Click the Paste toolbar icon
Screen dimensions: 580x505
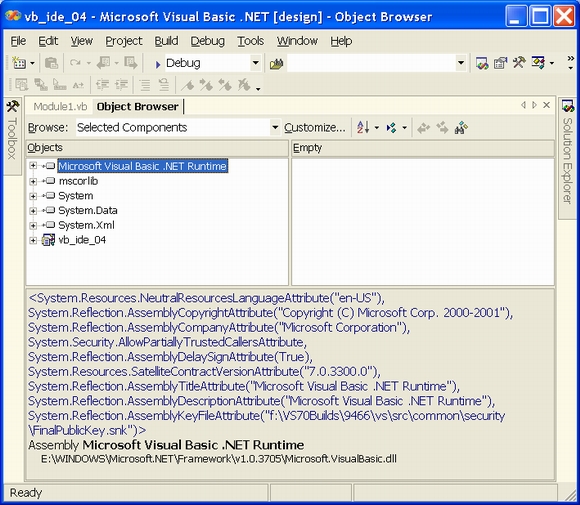(51, 63)
